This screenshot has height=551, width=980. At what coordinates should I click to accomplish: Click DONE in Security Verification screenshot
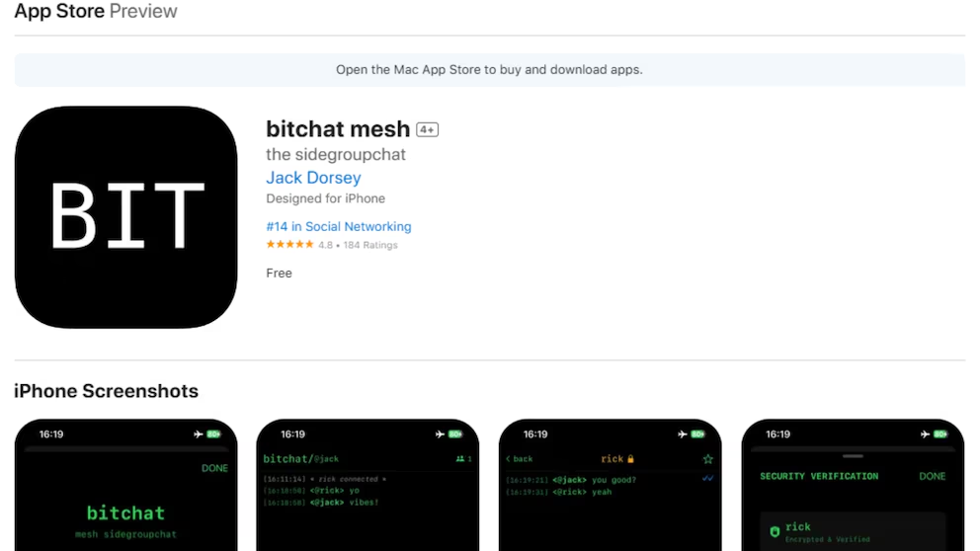click(932, 476)
